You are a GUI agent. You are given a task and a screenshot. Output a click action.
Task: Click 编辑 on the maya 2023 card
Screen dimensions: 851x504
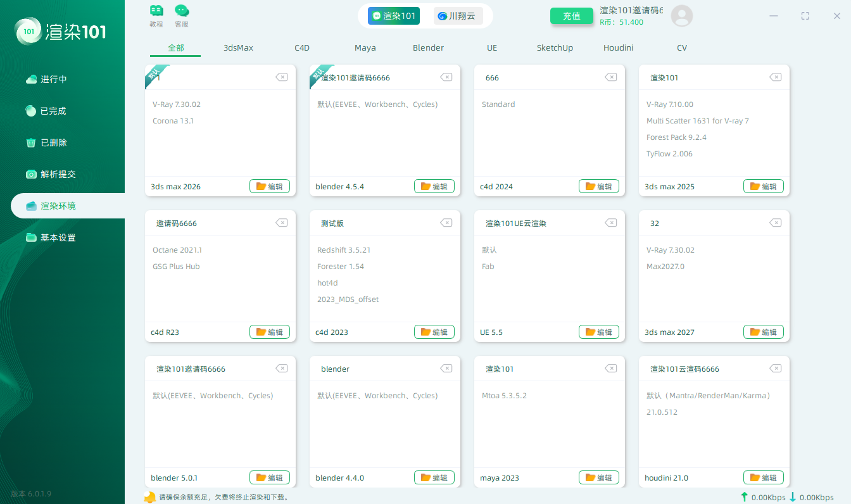[x=599, y=477]
